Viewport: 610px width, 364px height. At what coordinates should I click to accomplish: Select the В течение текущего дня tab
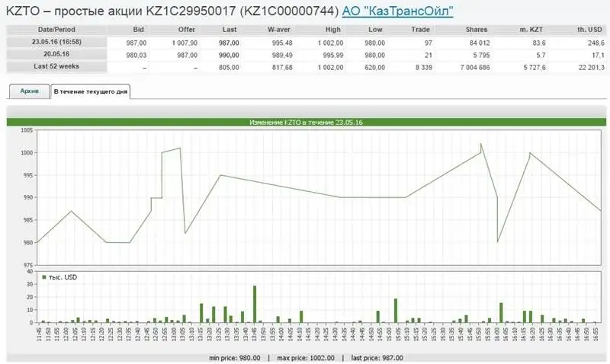[x=90, y=91]
